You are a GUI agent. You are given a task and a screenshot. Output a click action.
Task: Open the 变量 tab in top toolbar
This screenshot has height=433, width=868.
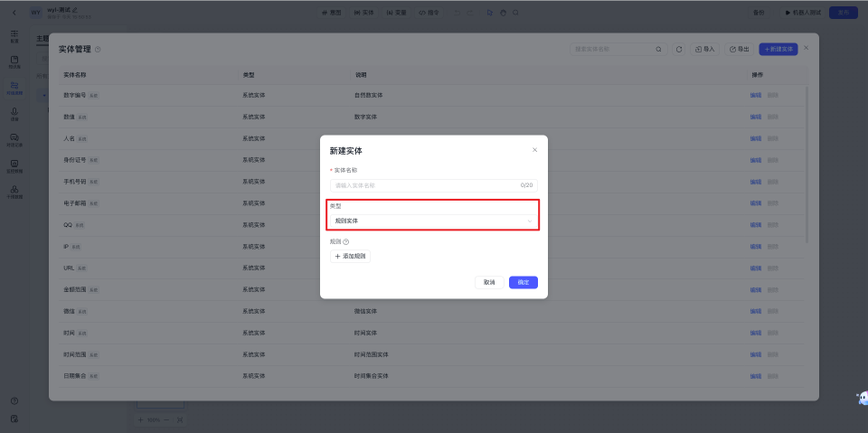(x=396, y=13)
